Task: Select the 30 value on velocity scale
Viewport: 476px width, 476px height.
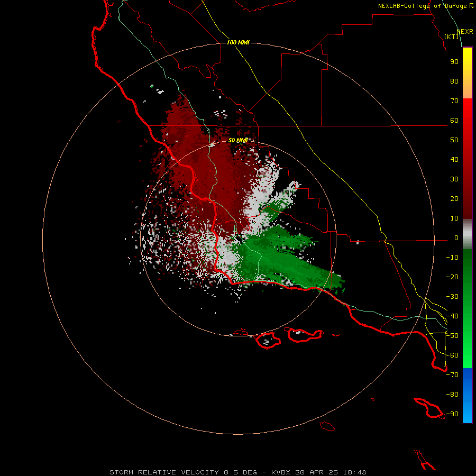Action: pos(454,179)
